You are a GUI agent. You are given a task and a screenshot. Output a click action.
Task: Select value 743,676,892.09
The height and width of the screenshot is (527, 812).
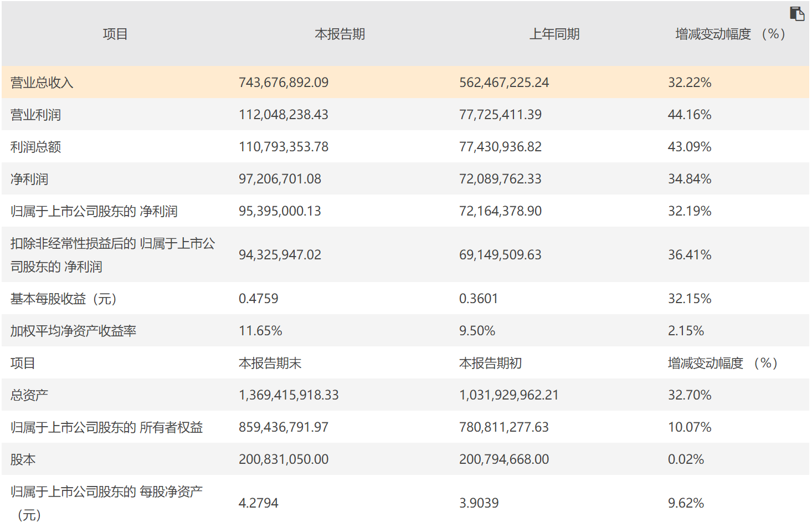click(x=284, y=83)
